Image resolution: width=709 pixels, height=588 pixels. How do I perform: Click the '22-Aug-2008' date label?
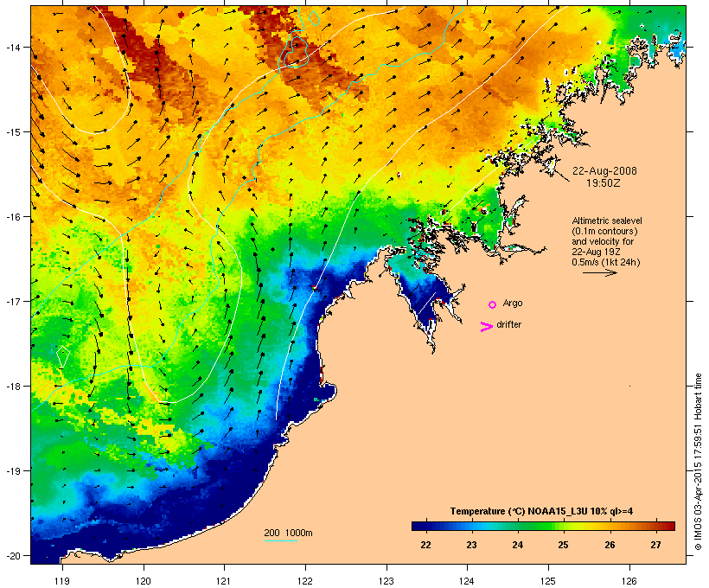(x=604, y=171)
